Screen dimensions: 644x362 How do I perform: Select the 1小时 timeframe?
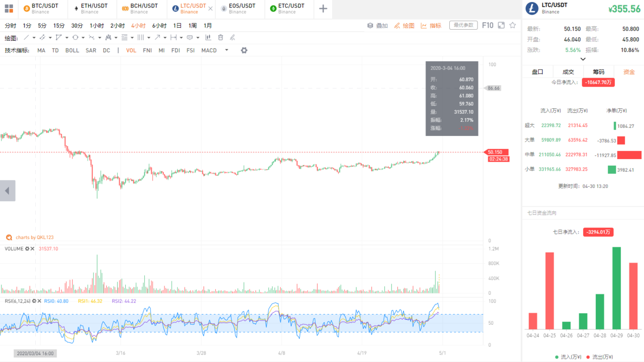(x=97, y=26)
